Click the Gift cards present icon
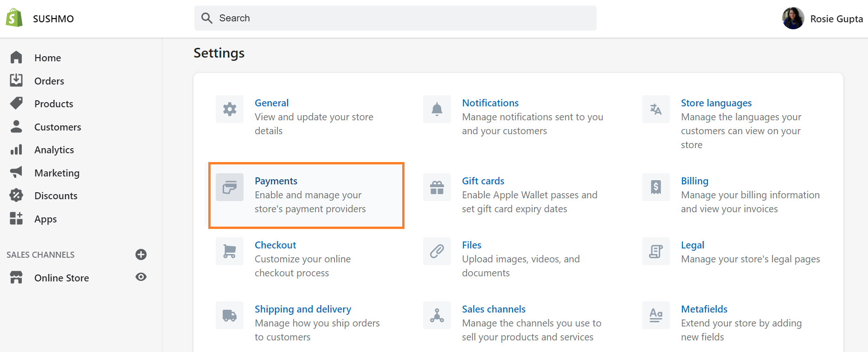This screenshot has height=352, width=868. tap(437, 187)
